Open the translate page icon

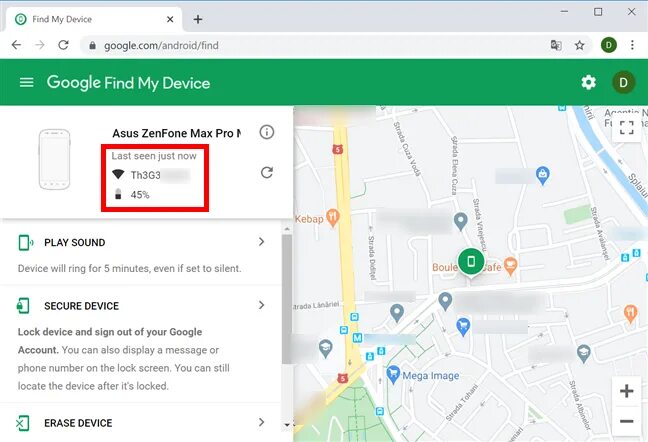pos(556,45)
